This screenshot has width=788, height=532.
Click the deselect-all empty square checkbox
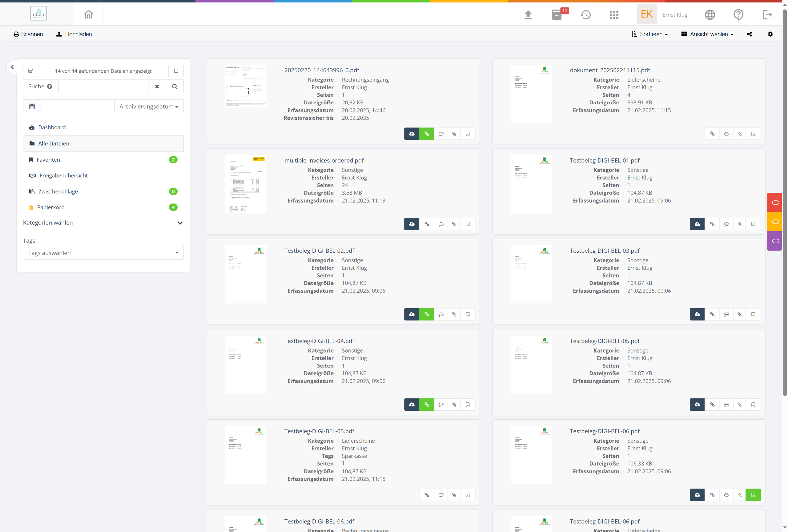[x=176, y=71]
